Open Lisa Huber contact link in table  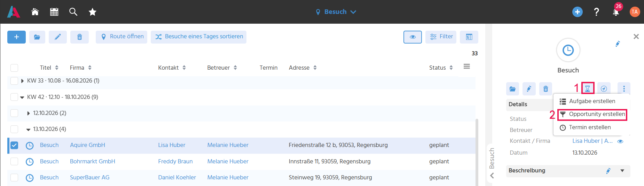coord(172,145)
